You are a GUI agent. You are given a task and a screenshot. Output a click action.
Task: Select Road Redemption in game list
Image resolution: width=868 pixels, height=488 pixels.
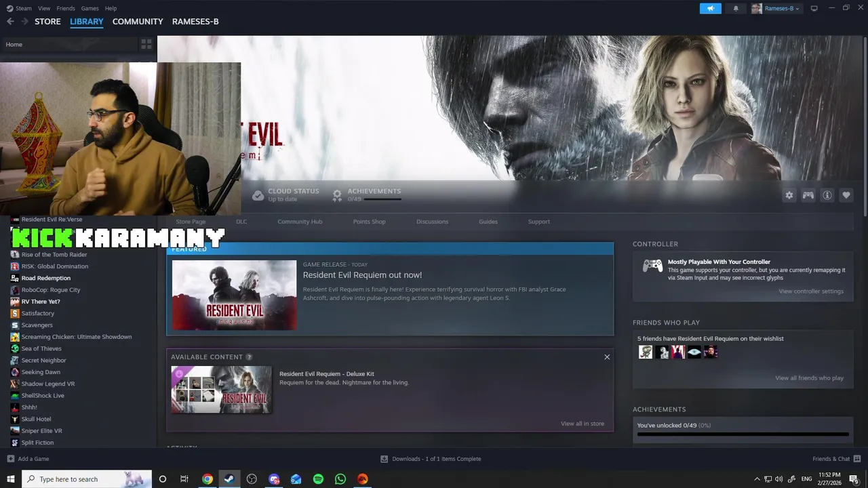click(x=46, y=278)
